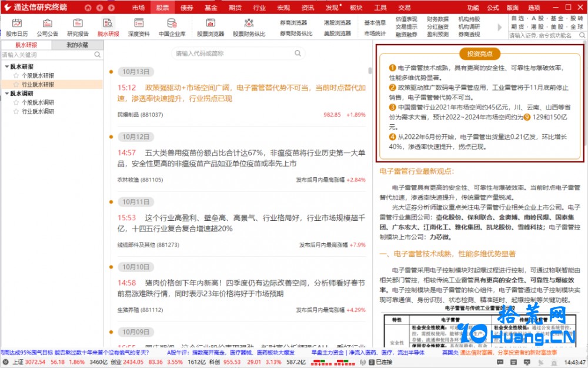The width and height of the screenshot is (588, 368).
Task: Open 股票财务纵比 toolbar icon
Action: click(249, 28)
